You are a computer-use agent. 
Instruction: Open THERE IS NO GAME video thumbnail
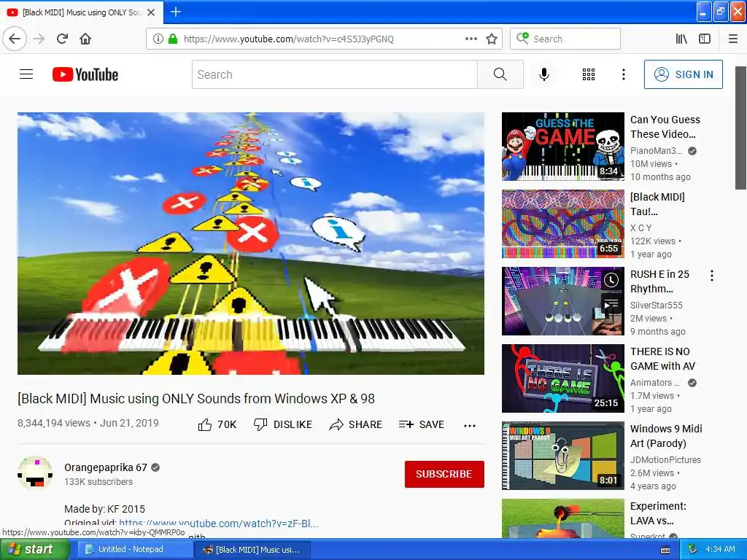pyautogui.click(x=562, y=378)
